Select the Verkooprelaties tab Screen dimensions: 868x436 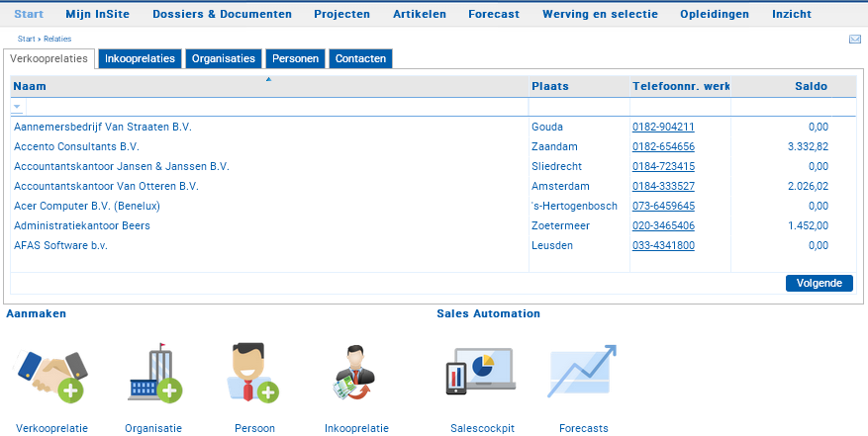(x=48, y=58)
